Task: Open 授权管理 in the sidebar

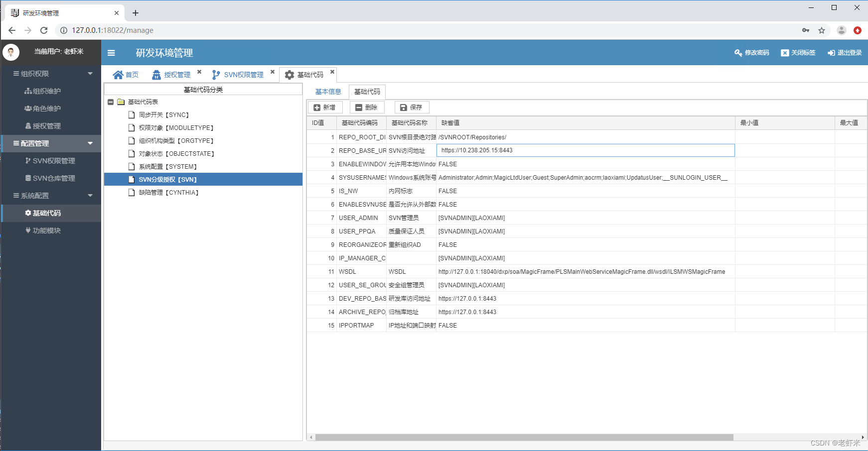Action: click(43, 126)
